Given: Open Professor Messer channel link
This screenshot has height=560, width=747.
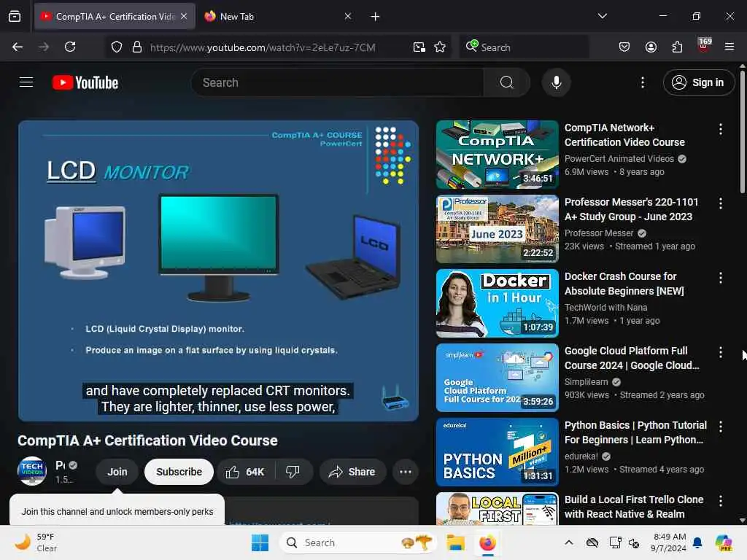Looking at the screenshot, I should pyautogui.click(x=599, y=233).
